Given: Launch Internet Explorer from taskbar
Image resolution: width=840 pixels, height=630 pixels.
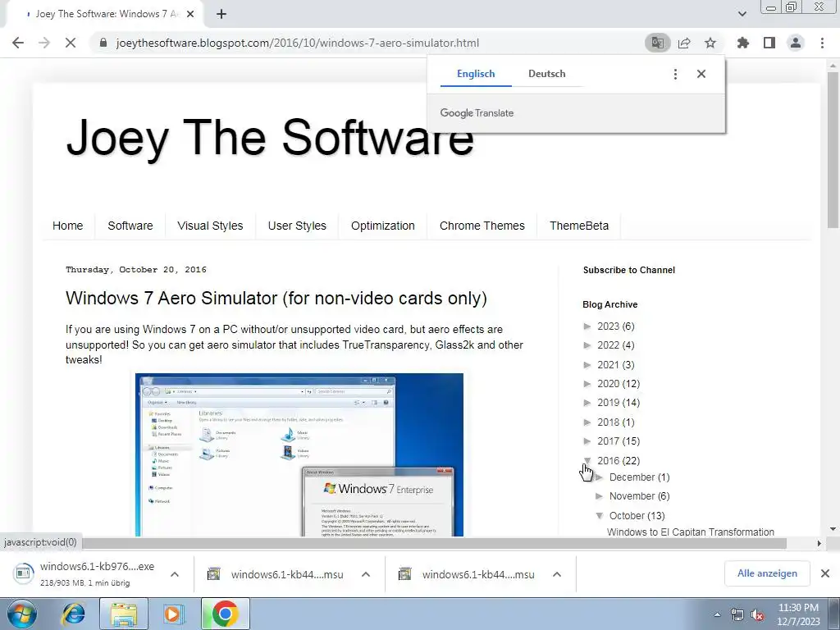Looking at the screenshot, I should click(x=73, y=614).
